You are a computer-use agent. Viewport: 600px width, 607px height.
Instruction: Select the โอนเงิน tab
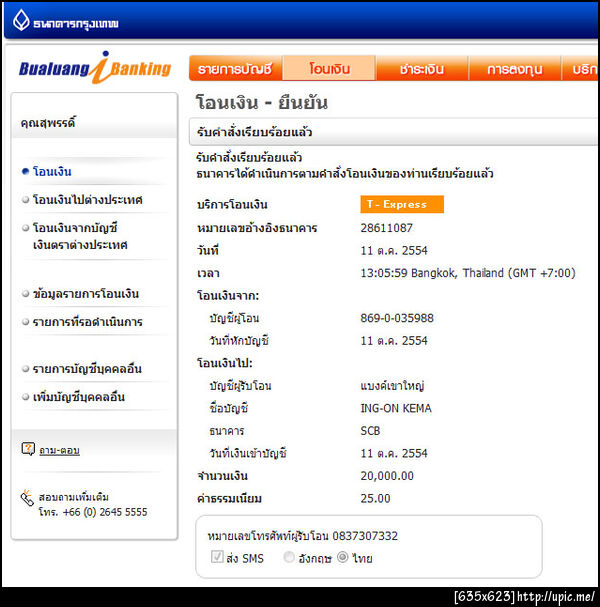pos(329,69)
